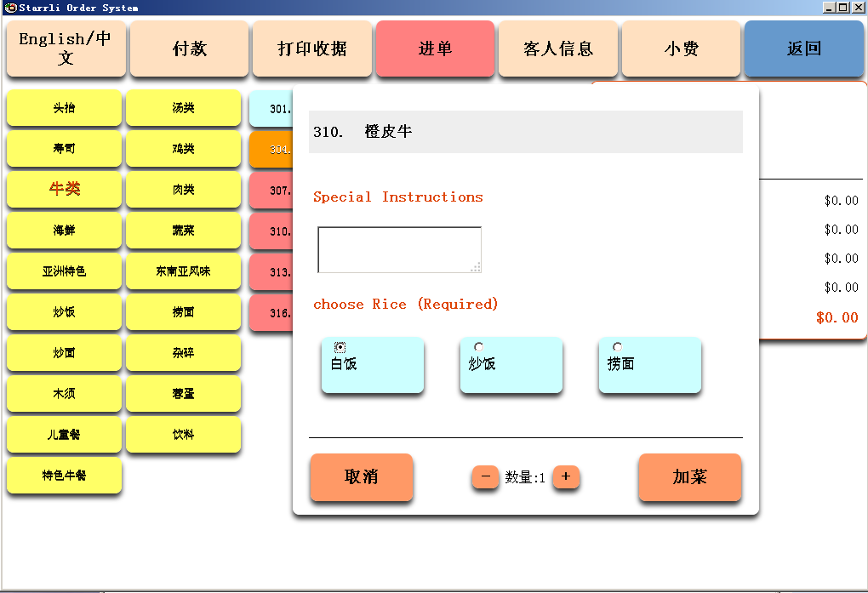Choose the 东南亚风味 category
The width and height of the screenshot is (868, 593).
click(183, 271)
